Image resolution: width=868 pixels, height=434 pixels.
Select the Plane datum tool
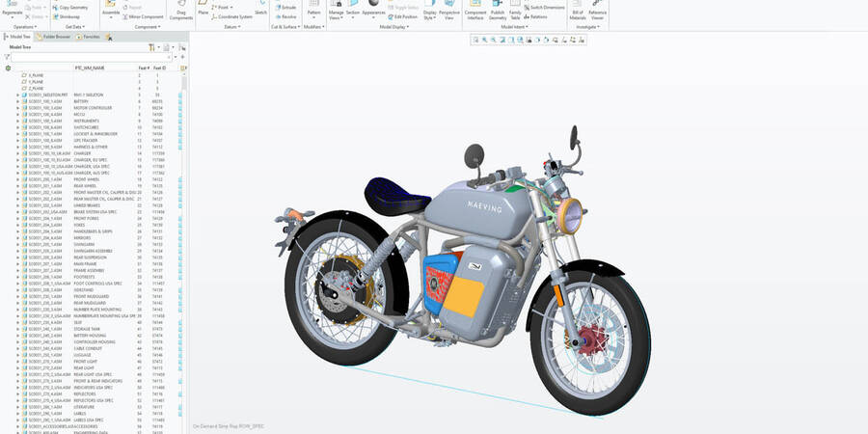click(x=203, y=9)
